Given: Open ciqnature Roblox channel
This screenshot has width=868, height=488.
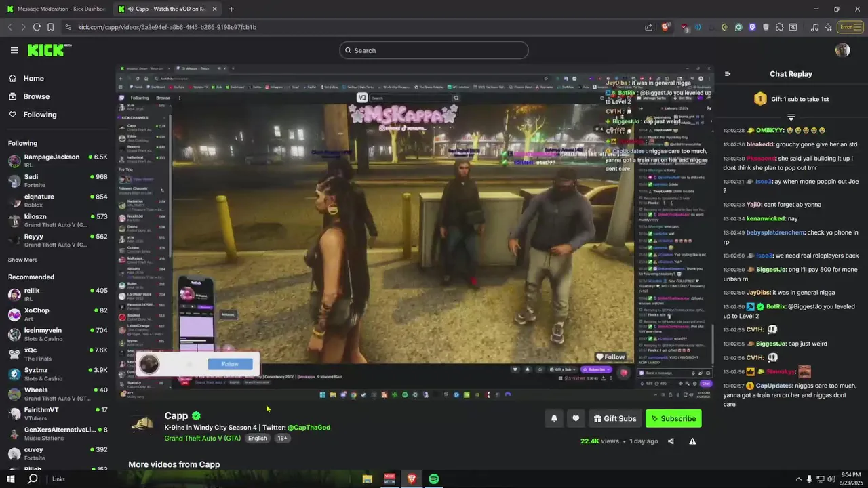Looking at the screenshot, I should (x=58, y=201).
